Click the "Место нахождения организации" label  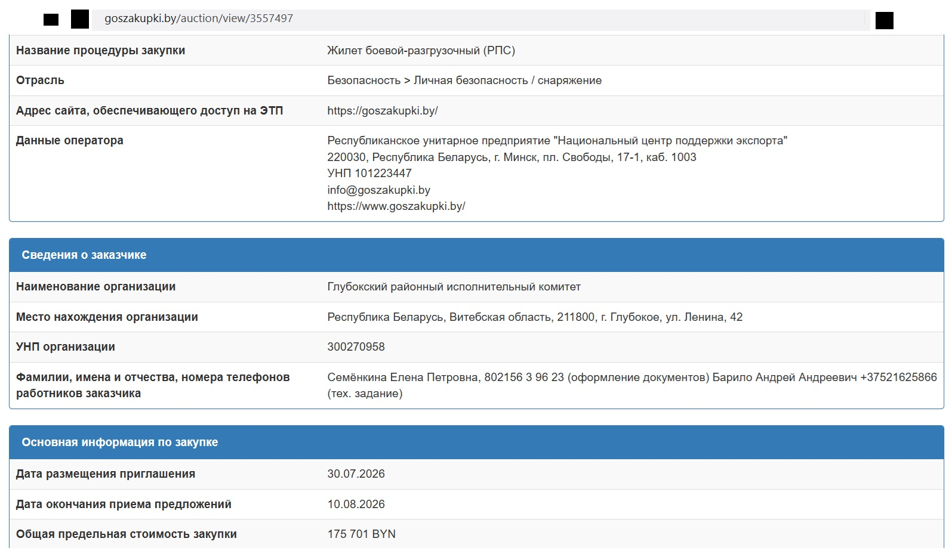(107, 317)
